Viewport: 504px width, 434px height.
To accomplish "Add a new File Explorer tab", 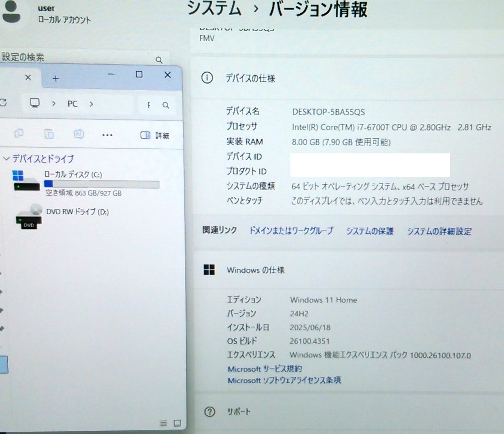I will click(x=56, y=78).
